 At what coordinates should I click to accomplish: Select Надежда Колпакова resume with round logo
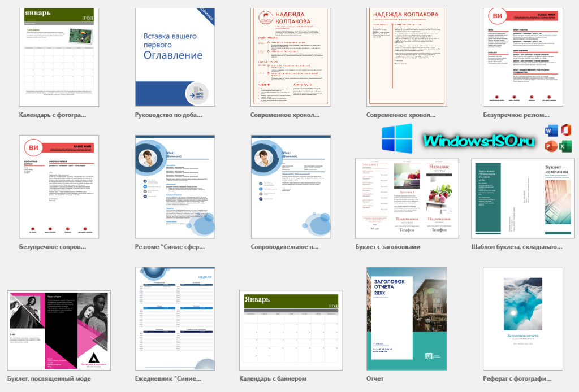coord(291,57)
